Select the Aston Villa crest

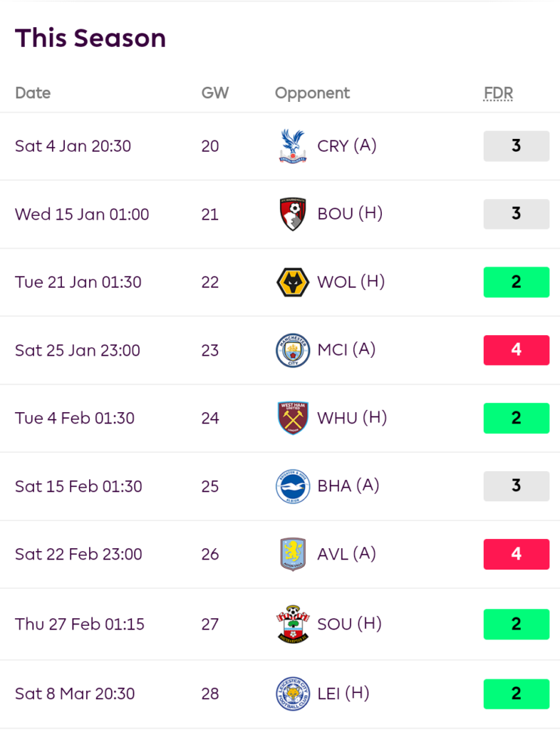click(x=293, y=554)
